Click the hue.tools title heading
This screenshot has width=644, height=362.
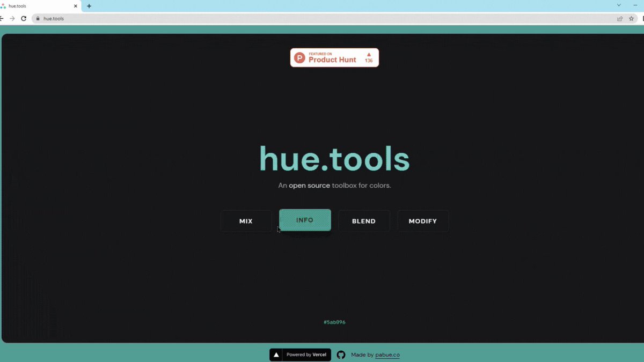(334, 159)
